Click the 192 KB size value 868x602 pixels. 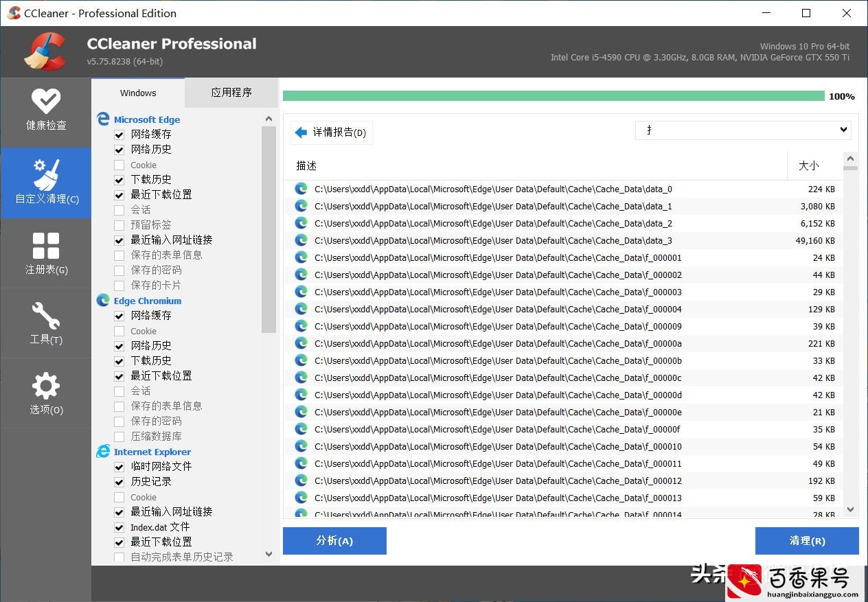coord(821,481)
